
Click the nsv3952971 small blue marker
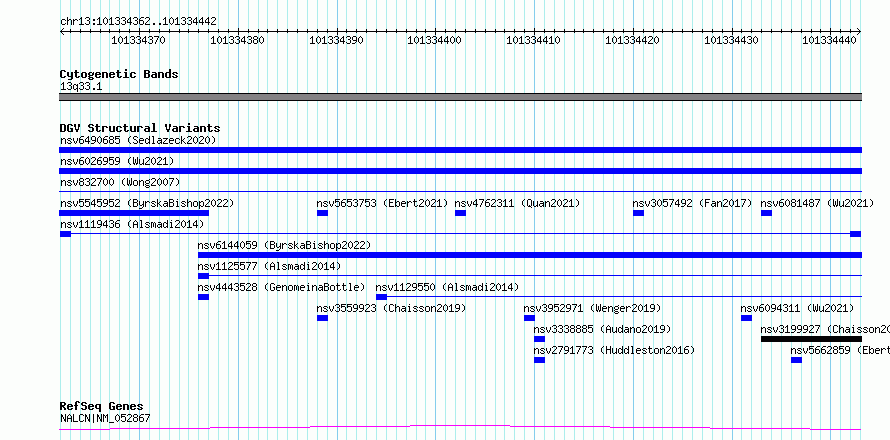(529, 318)
